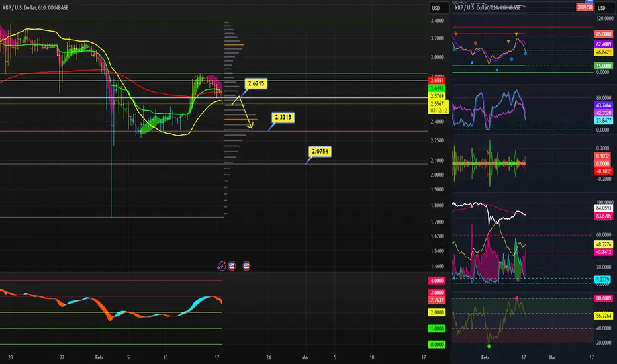Click the 43.7466 indicator value label

coord(603,105)
